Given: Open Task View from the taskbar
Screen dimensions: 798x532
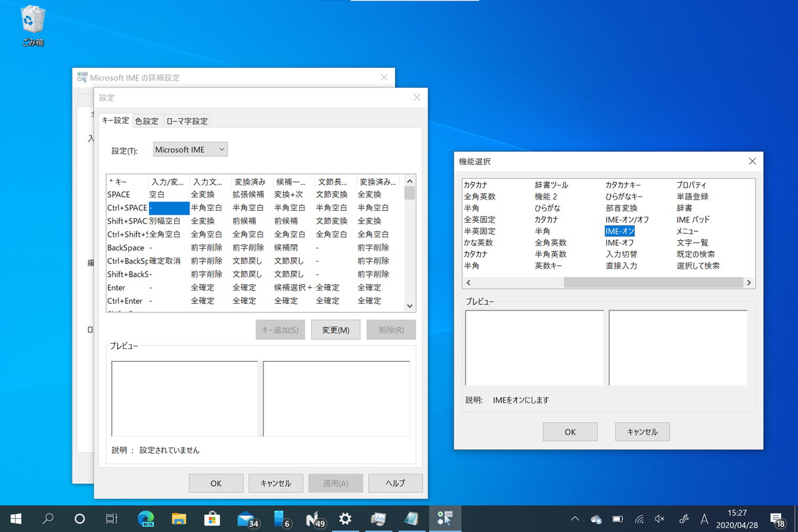Looking at the screenshot, I should tap(112, 518).
